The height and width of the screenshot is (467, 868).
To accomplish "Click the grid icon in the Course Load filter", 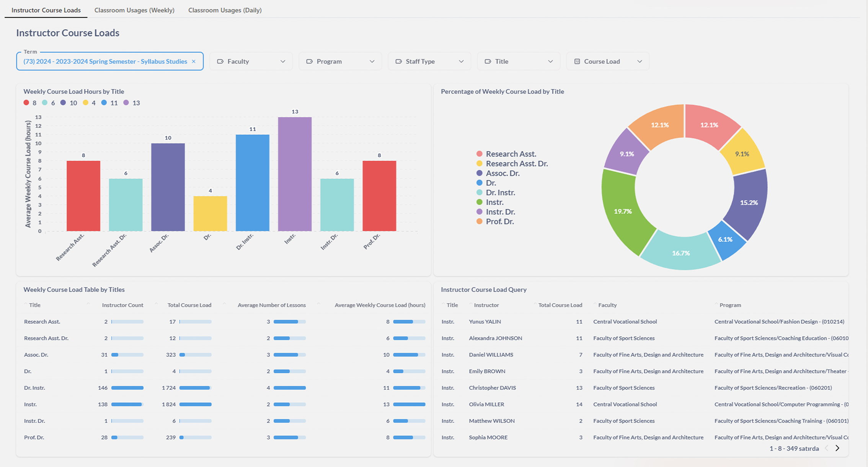I will coord(577,61).
